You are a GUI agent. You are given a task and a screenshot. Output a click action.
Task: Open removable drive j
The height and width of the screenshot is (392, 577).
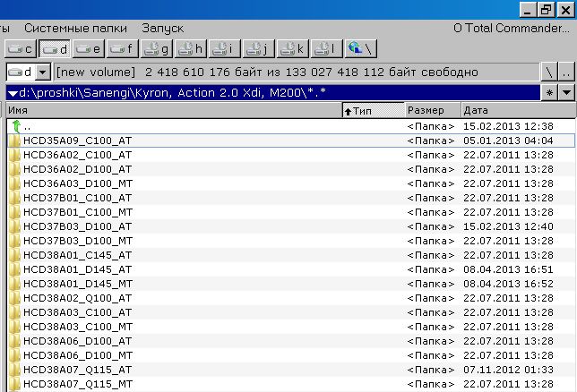coord(259,49)
